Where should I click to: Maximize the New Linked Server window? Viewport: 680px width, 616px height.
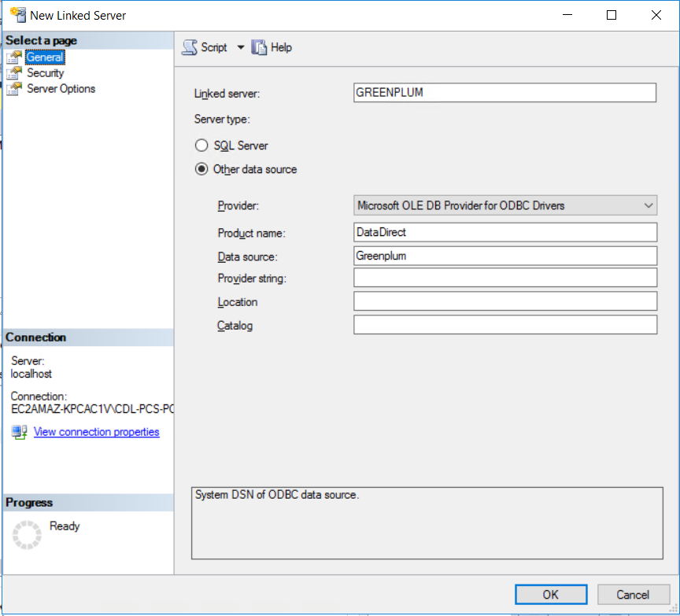point(612,15)
